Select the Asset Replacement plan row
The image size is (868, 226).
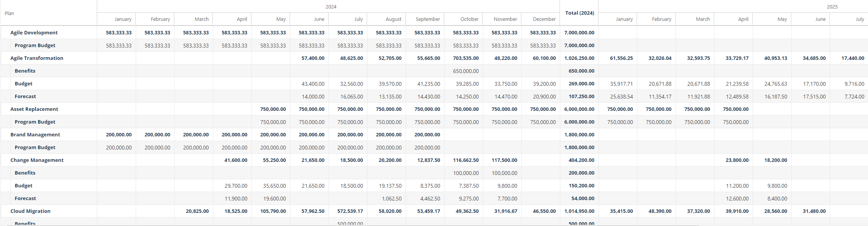pyautogui.click(x=34, y=109)
